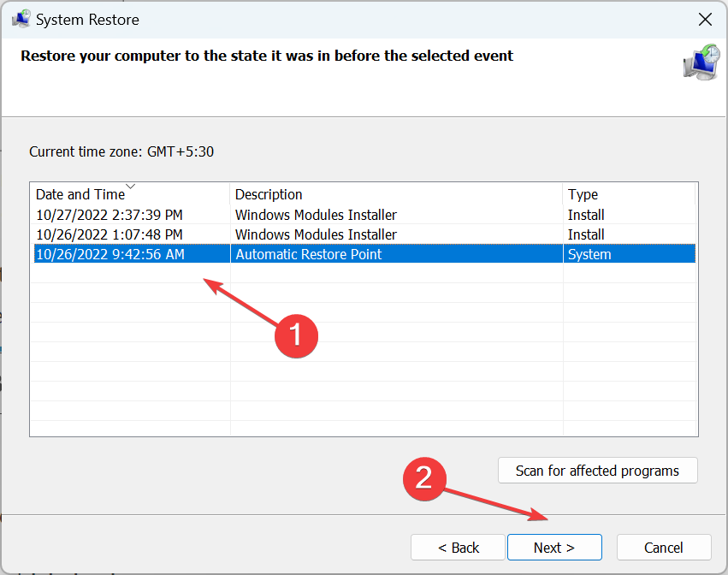Click the Description column header
Viewport: 728px width, 575px height.
click(x=269, y=194)
